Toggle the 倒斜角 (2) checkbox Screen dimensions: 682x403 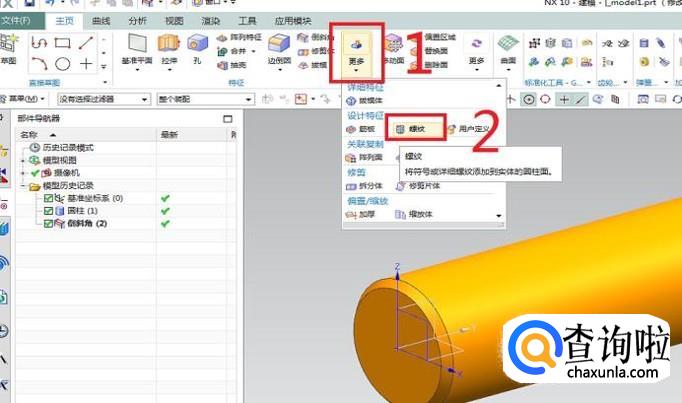tap(48, 223)
